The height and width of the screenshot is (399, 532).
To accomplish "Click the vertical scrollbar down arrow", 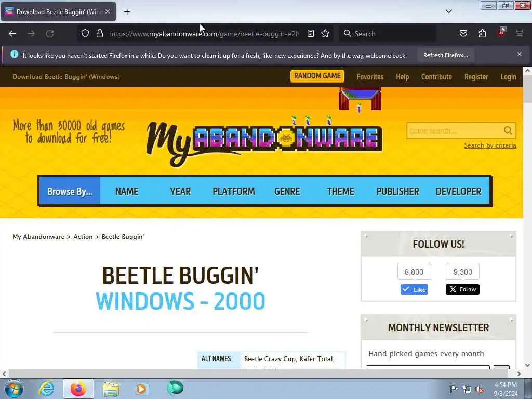I will pyautogui.click(x=527, y=365).
